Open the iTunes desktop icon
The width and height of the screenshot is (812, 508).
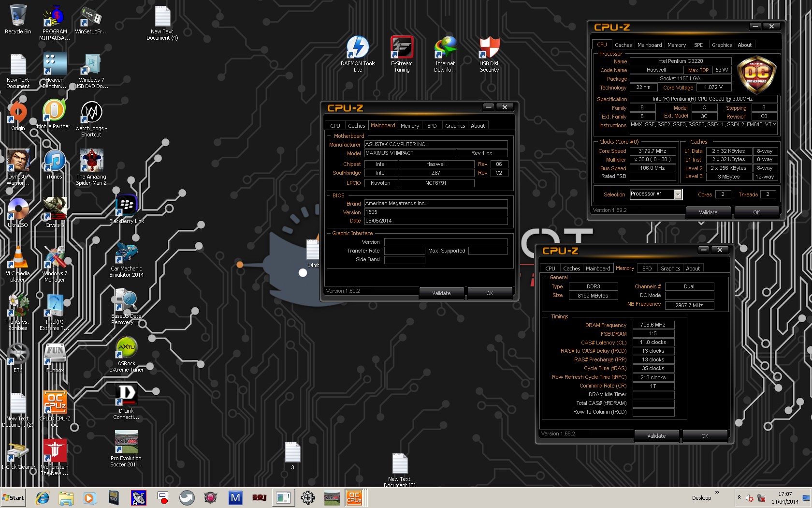tap(55, 164)
